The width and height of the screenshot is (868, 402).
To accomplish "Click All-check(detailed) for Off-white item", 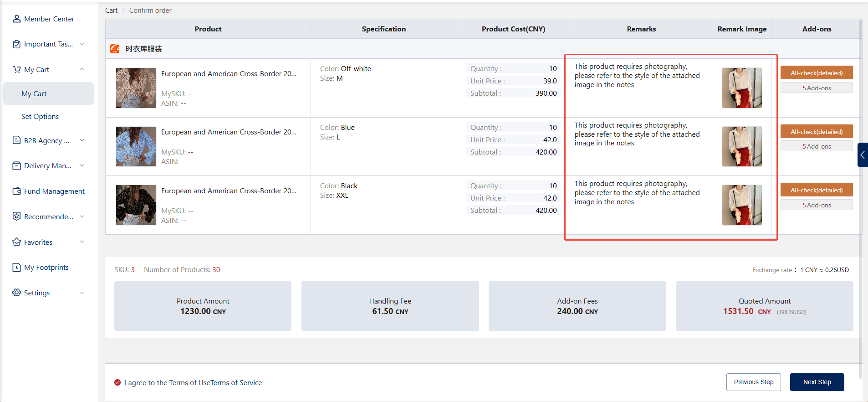I will click(x=817, y=73).
